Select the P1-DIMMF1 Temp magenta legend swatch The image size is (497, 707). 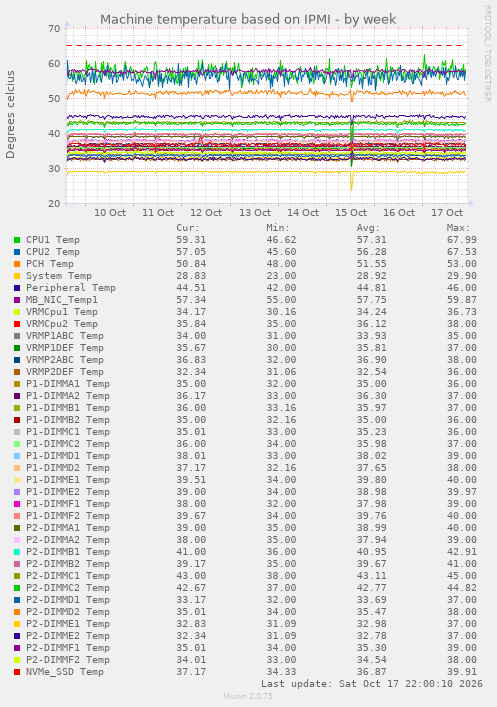coord(17,504)
